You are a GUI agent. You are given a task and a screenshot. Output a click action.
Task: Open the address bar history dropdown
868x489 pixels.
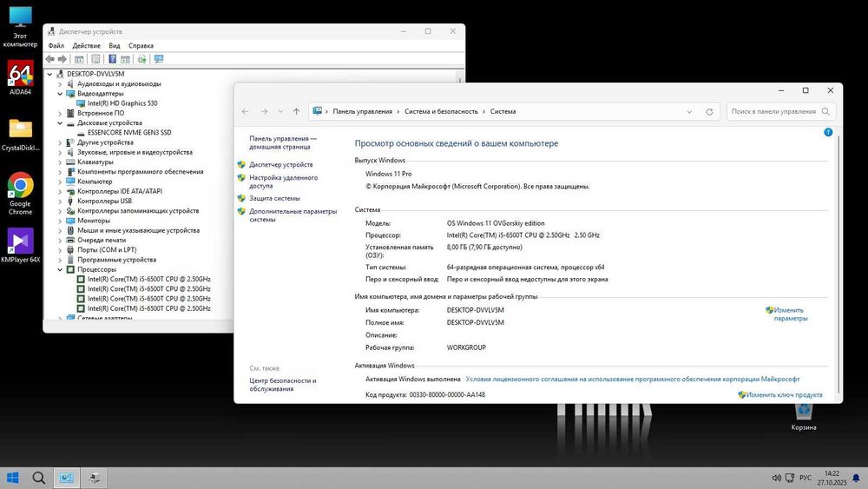[x=689, y=111]
